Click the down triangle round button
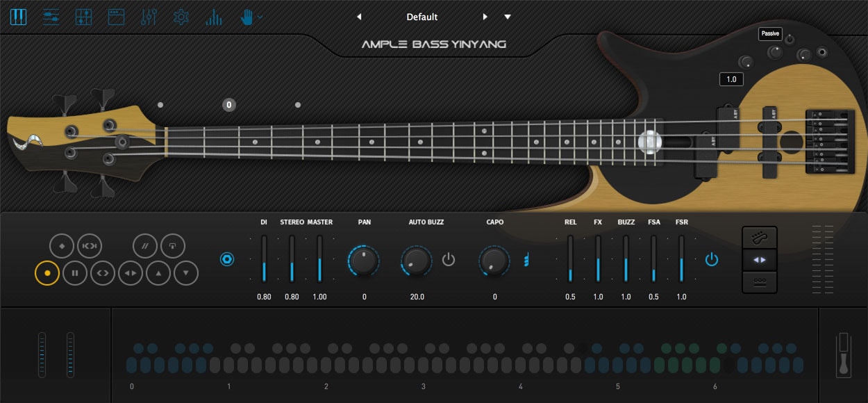868x403 pixels. (x=186, y=273)
